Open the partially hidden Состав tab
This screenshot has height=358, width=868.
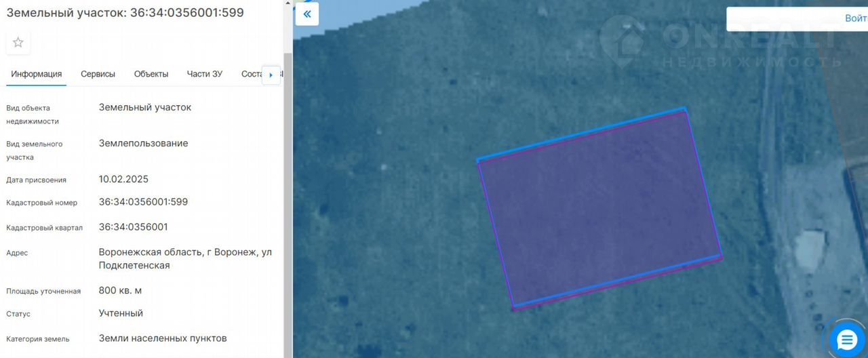tap(251, 74)
